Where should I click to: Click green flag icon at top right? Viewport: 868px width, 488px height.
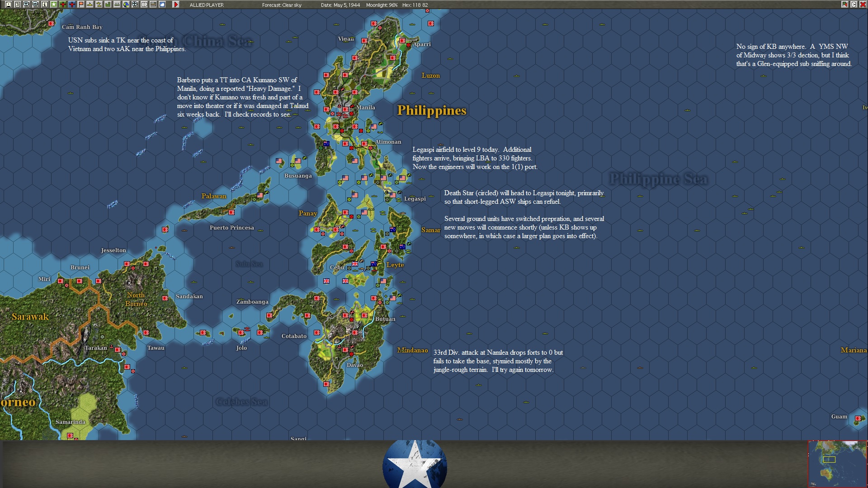point(844,5)
